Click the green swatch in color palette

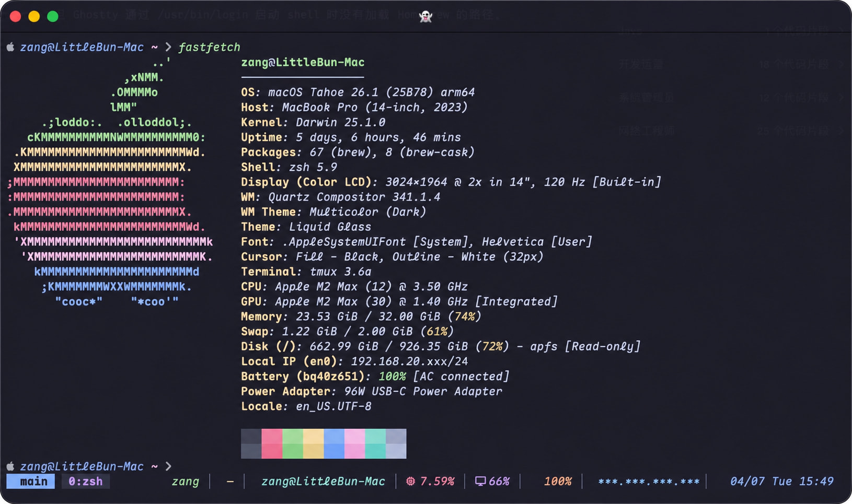(x=293, y=443)
